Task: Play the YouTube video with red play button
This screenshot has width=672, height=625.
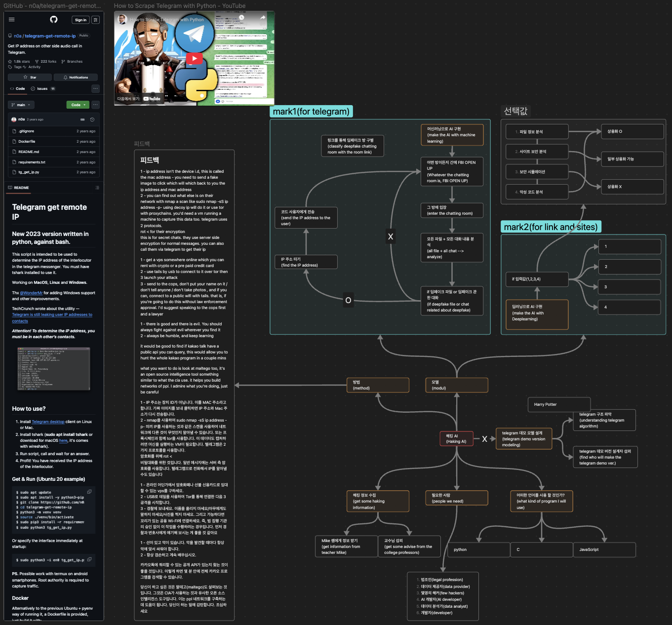Action: pyautogui.click(x=195, y=59)
